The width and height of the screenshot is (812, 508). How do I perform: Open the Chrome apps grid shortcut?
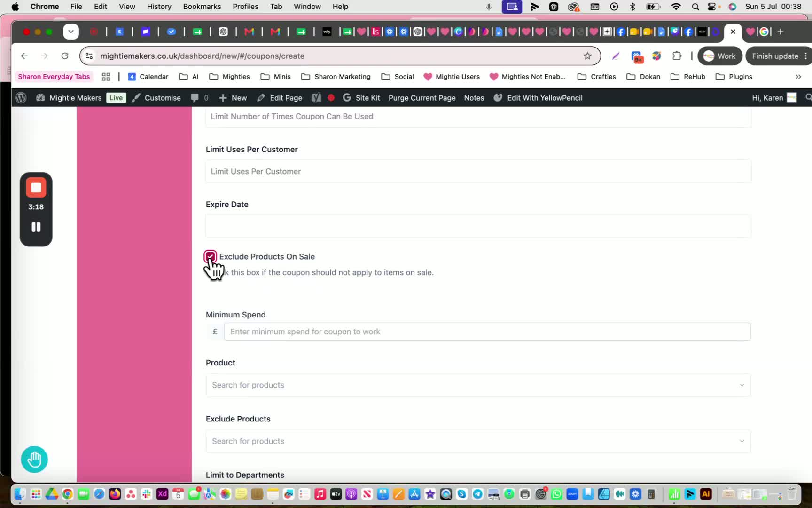tap(106, 77)
